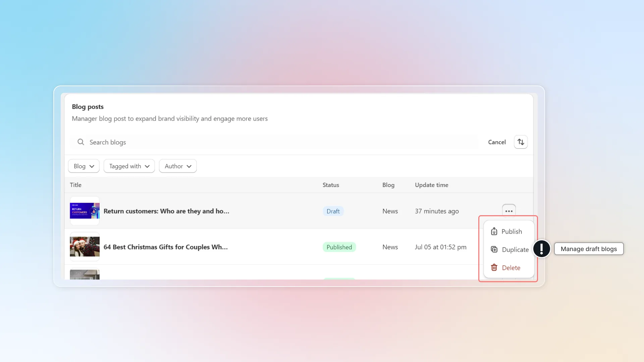This screenshot has width=644, height=362.
Task: Click 'Jul 05 at 01:52 pm' update time
Action: coord(440,247)
